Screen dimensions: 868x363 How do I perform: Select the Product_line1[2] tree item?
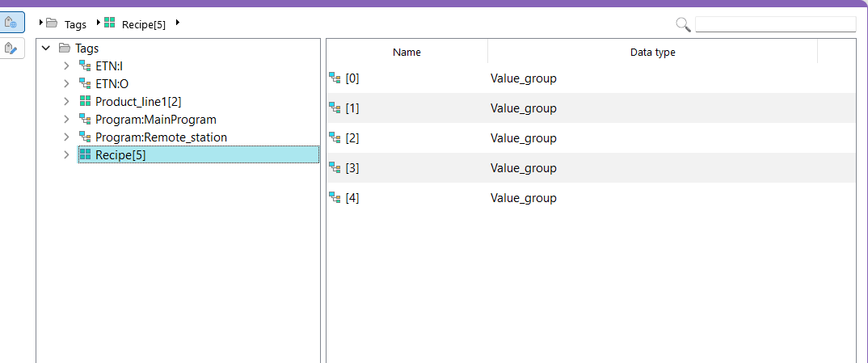point(137,102)
